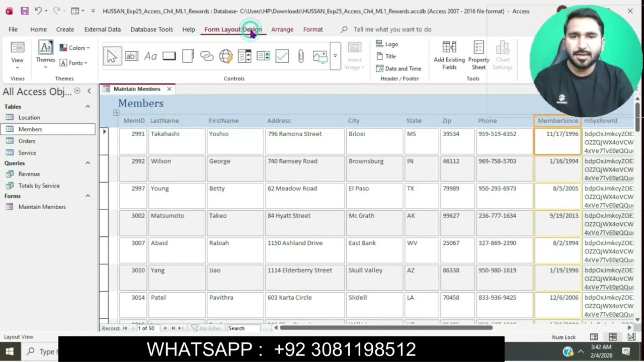644x362 pixels.
Task: Open the File tab
Action: point(13,29)
